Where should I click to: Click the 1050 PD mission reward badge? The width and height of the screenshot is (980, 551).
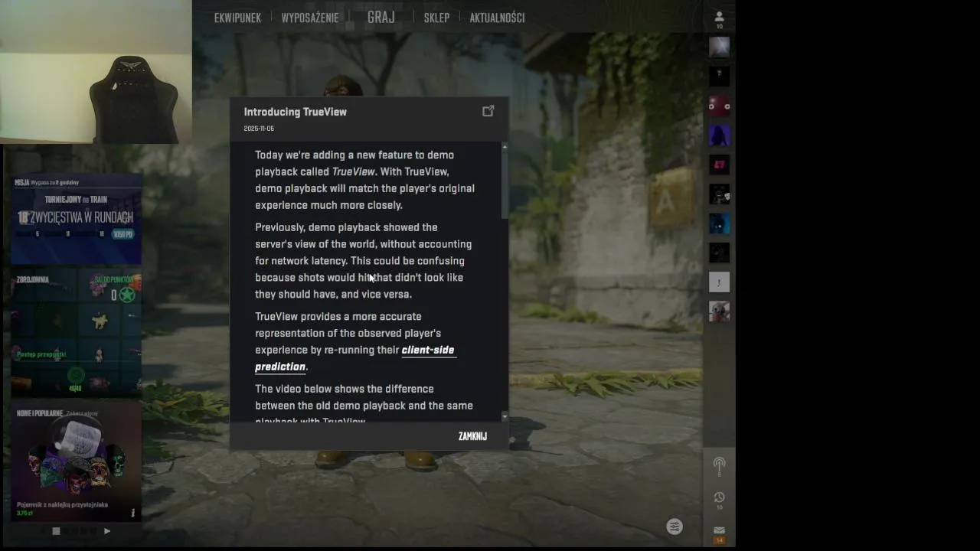tap(122, 234)
